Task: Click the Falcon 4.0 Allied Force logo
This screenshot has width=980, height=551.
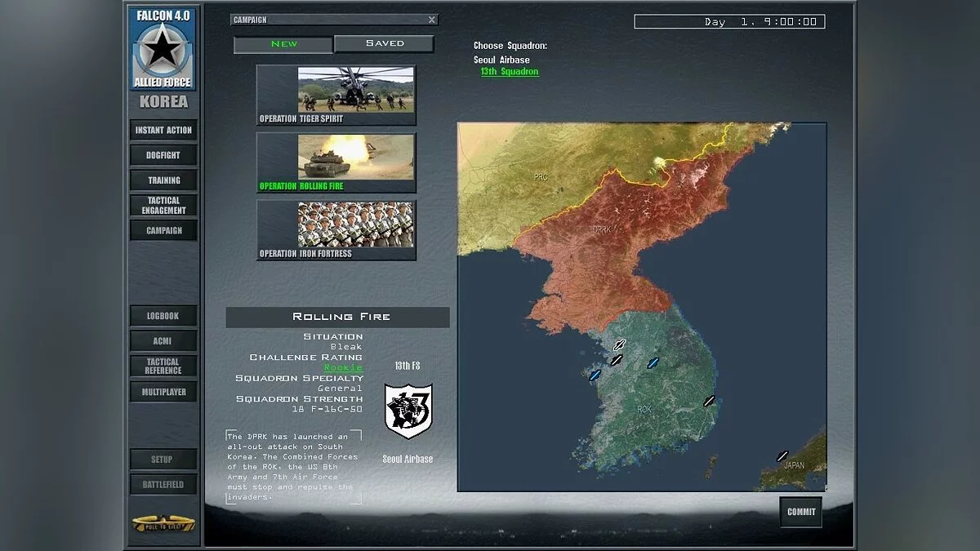Action: pos(163,48)
